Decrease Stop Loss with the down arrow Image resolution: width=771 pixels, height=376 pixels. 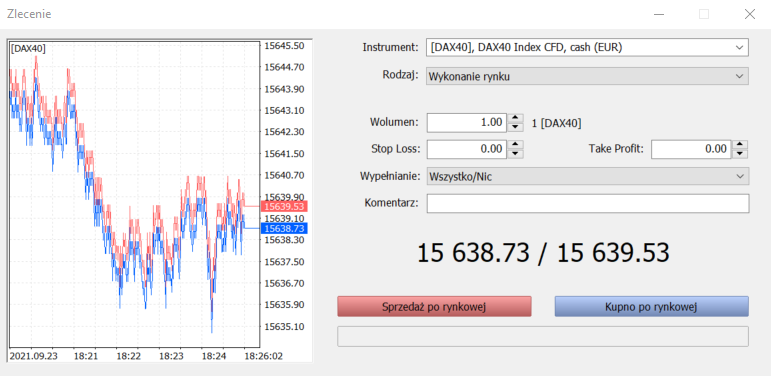click(515, 153)
